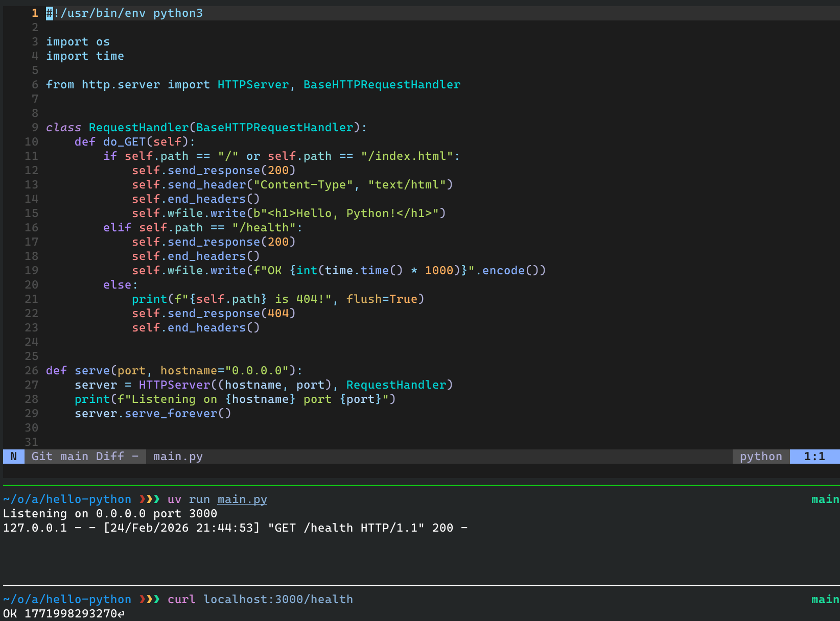840x621 pixels.
Task: Click the number "1000" in the code
Action: point(439,271)
